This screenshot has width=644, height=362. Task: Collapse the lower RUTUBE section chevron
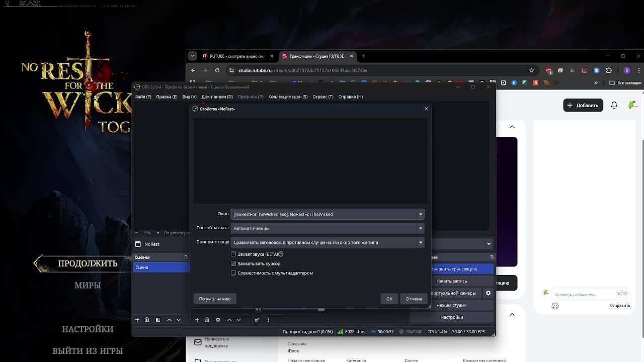pos(512,315)
